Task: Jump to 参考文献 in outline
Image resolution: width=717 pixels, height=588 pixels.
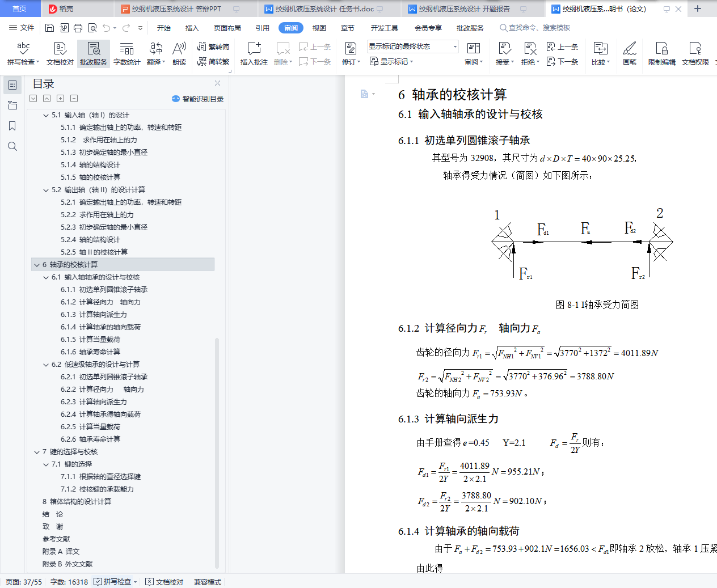Action: (56, 539)
